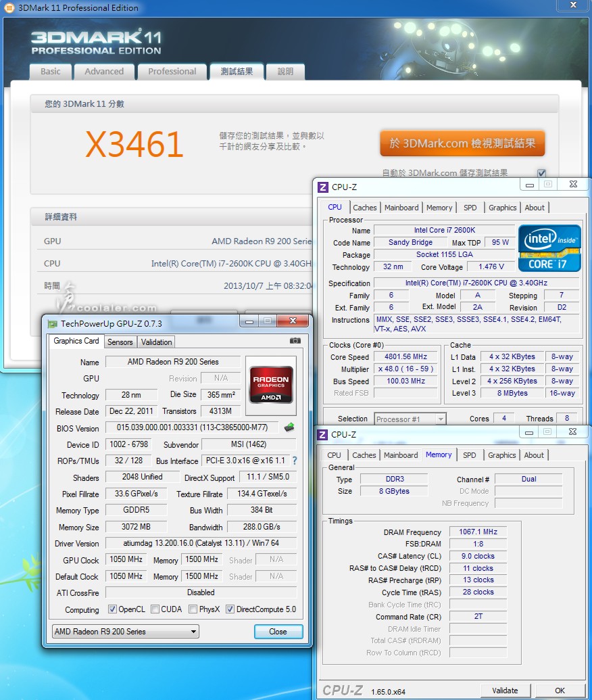Open the Processor #1 selection dropdown
The width and height of the screenshot is (592, 700).
pos(410,419)
